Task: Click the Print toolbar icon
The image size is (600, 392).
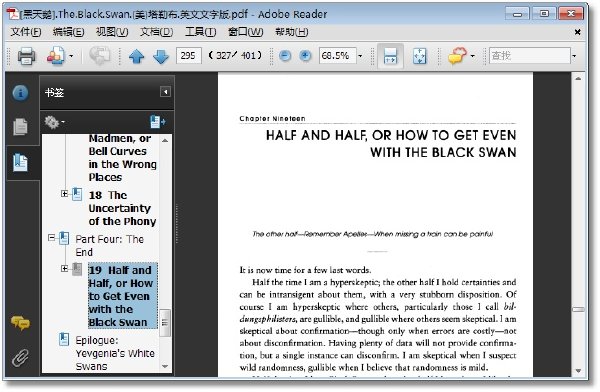Action: tap(26, 56)
